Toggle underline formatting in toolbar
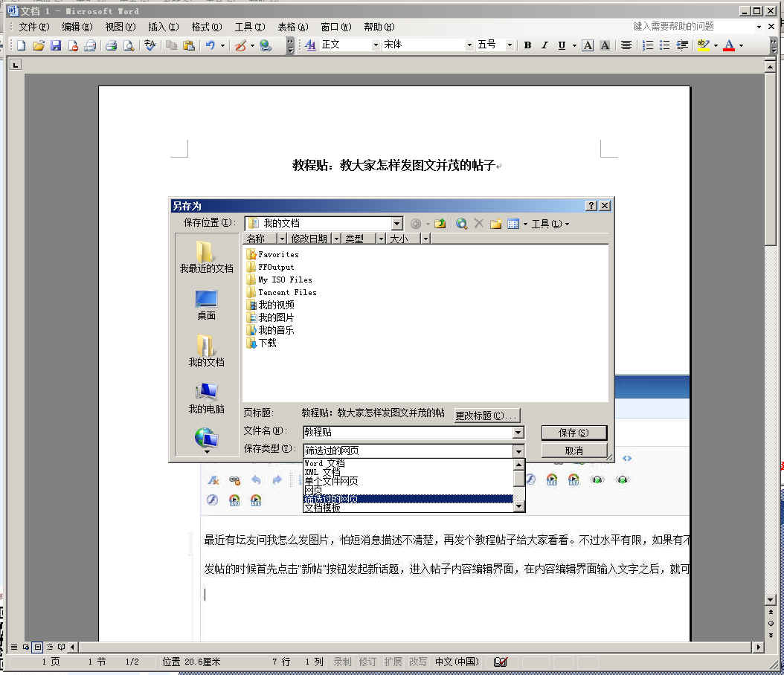 coord(562,45)
